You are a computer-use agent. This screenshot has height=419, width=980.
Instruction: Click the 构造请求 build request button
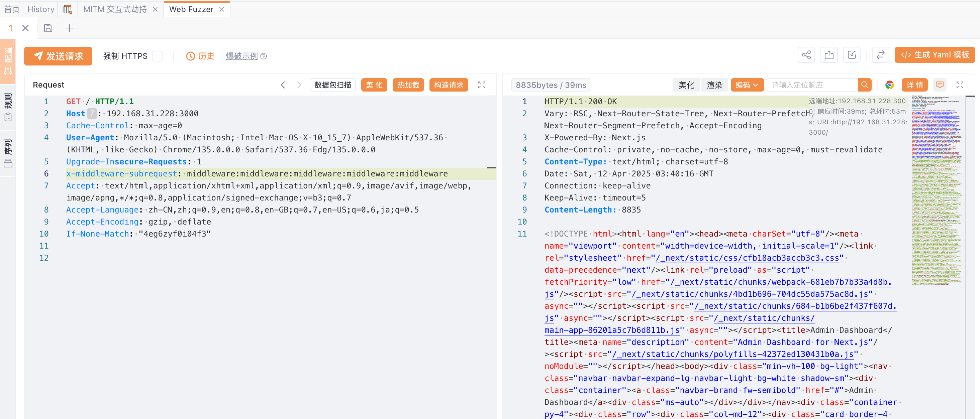[449, 85]
